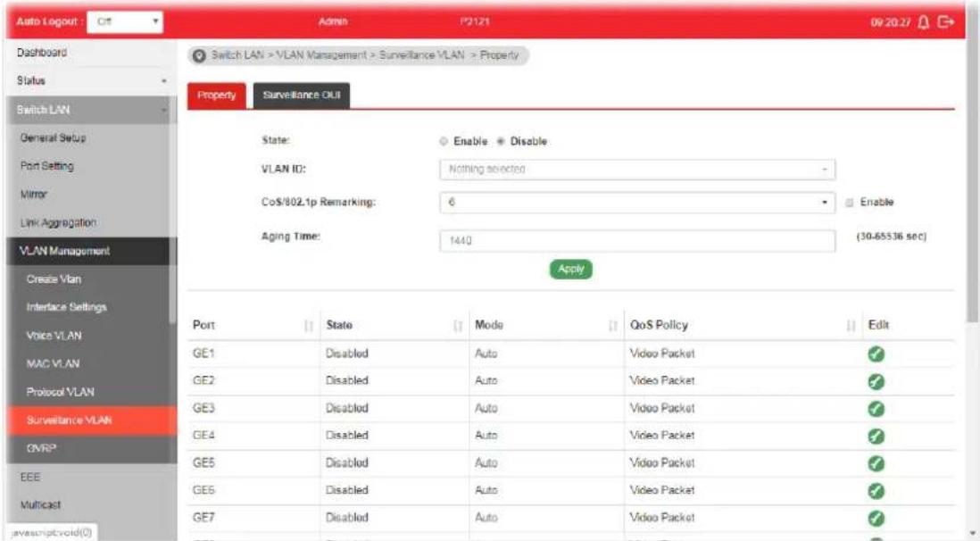Open the Auto Logout dropdown
Image resolution: width=980 pixels, height=541 pixels.
(125, 22)
